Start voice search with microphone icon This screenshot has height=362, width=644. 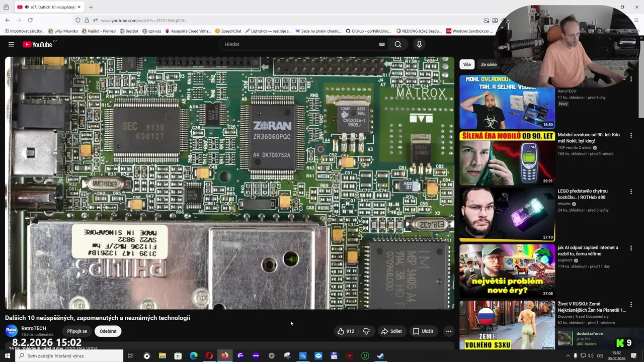tap(419, 44)
